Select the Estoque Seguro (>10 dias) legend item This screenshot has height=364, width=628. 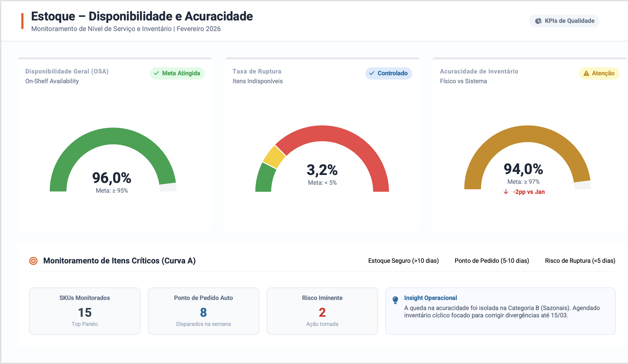pos(403,261)
